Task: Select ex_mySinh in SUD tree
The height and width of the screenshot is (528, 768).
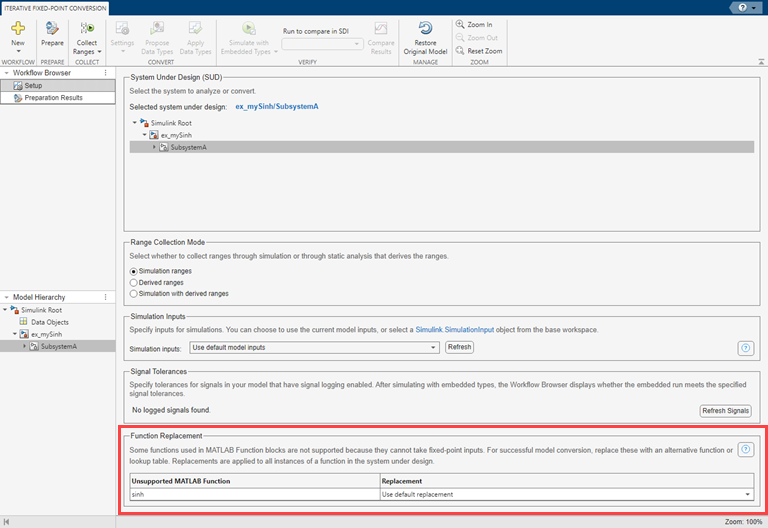Action: pos(176,135)
